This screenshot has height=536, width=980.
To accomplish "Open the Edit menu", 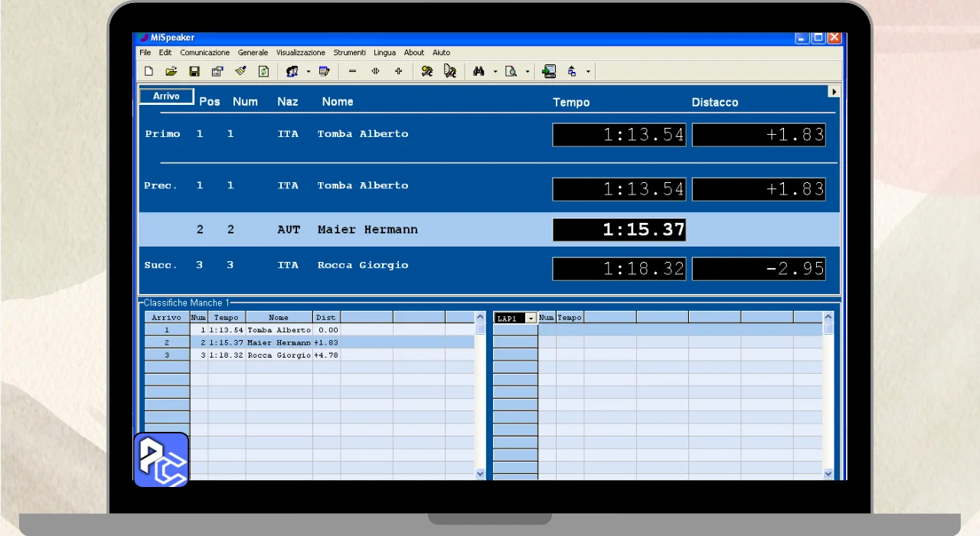I will (165, 53).
